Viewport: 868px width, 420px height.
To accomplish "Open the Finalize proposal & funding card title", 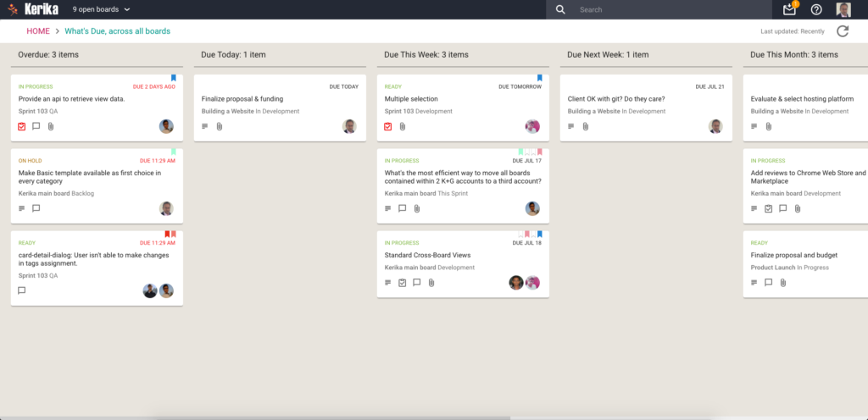I will click(x=242, y=99).
